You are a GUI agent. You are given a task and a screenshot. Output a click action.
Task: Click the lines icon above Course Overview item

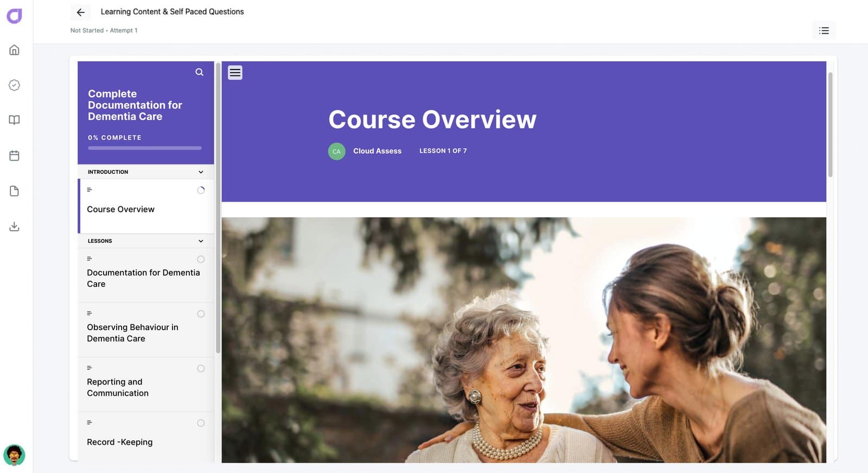tap(90, 190)
